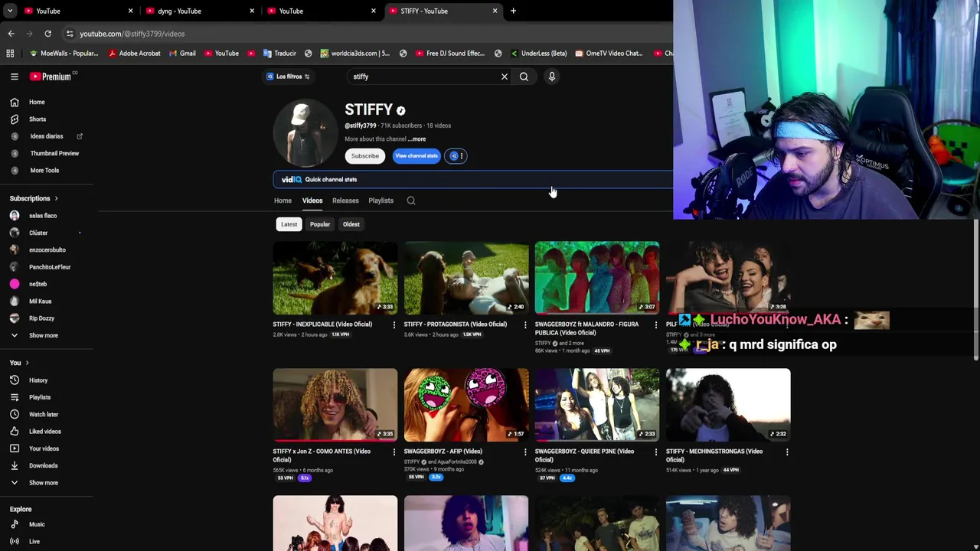Open the vidIQ options button beside View channel stats

coord(456,156)
